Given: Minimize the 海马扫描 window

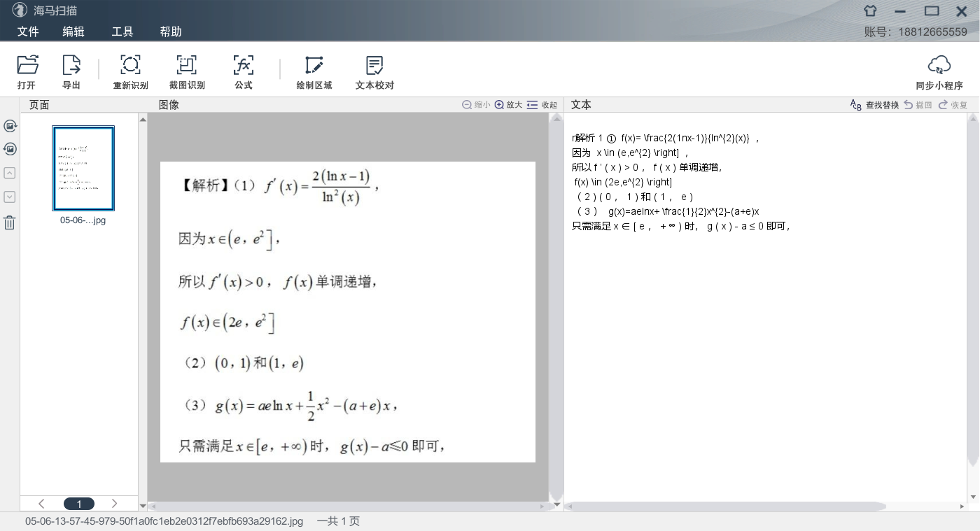Looking at the screenshot, I should pos(901,11).
